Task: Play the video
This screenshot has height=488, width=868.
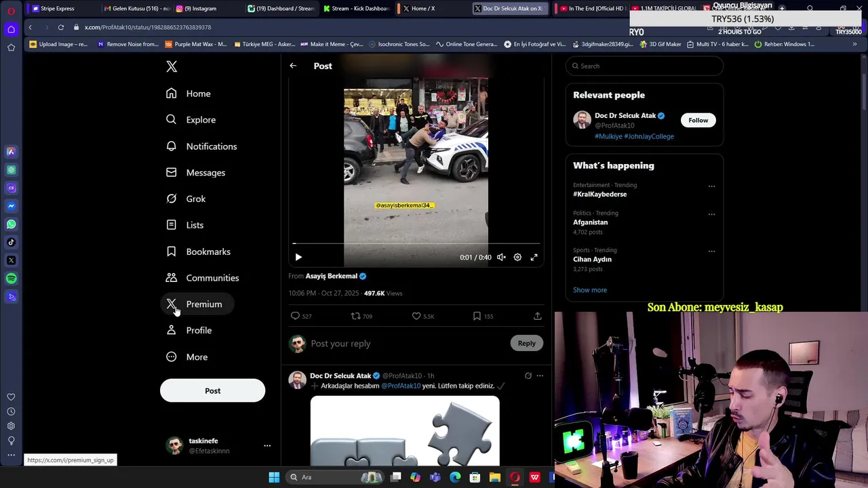Action: click(298, 258)
